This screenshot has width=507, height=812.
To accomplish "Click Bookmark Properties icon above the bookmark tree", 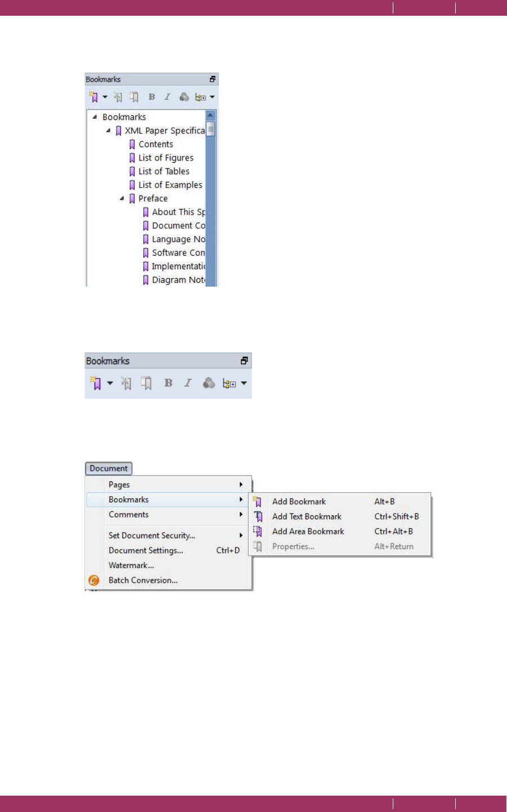I will pyautogui.click(x=134, y=97).
